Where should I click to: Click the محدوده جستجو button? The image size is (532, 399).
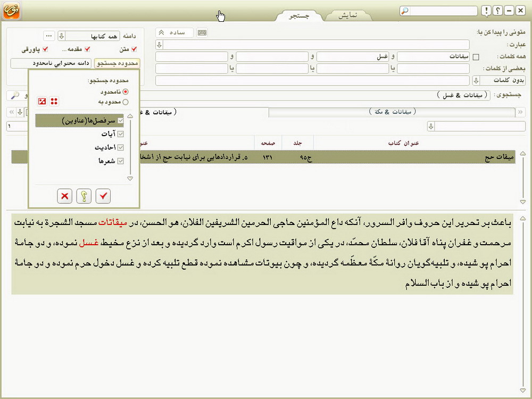click(x=117, y=63)
